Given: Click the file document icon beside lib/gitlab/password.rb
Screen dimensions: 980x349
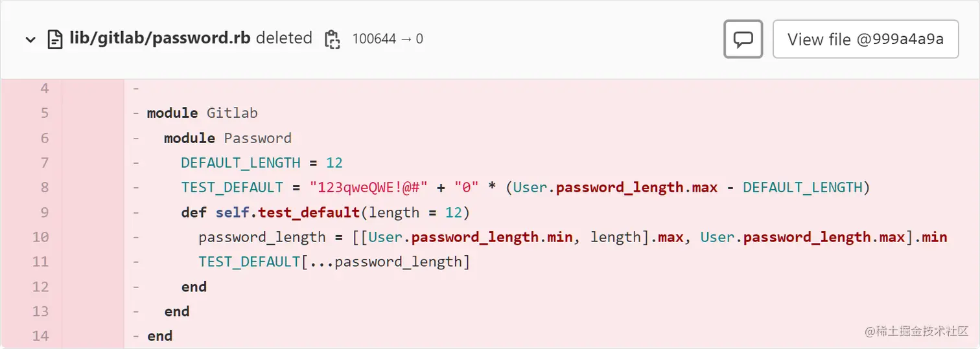Looking at the screenshot, I should coord(55,39).
